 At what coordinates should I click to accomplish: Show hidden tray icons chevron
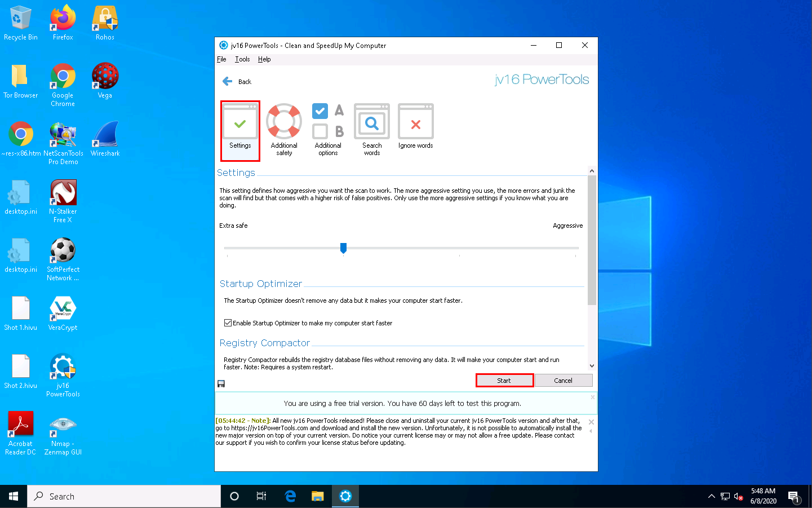tap(711, 496)
